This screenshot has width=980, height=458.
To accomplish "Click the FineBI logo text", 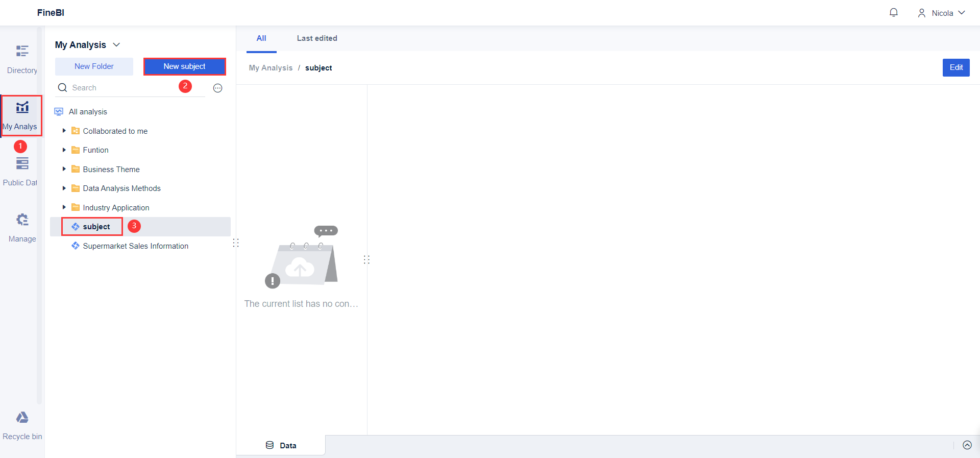I will point(51,13).
